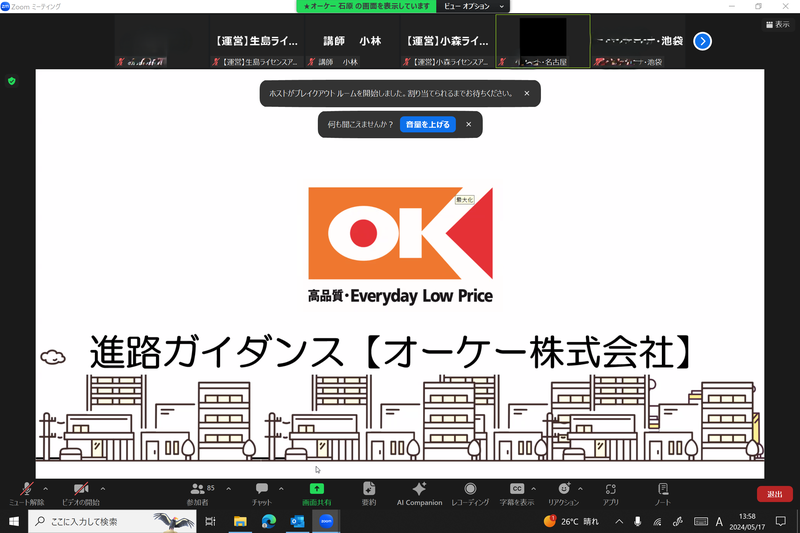This screenshot has width=800, height=533.
Task: Click the OK store logo on slide
Action: pos(401,233)
